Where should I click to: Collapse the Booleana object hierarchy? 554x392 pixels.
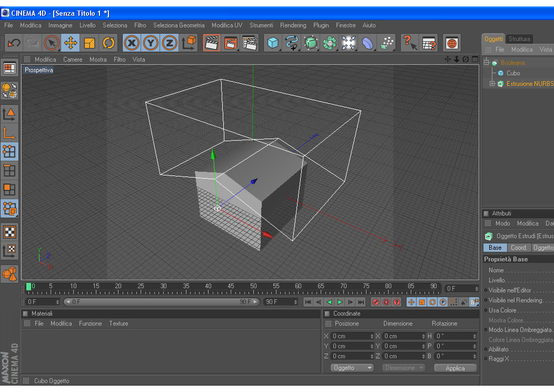(x=487, y=63)
